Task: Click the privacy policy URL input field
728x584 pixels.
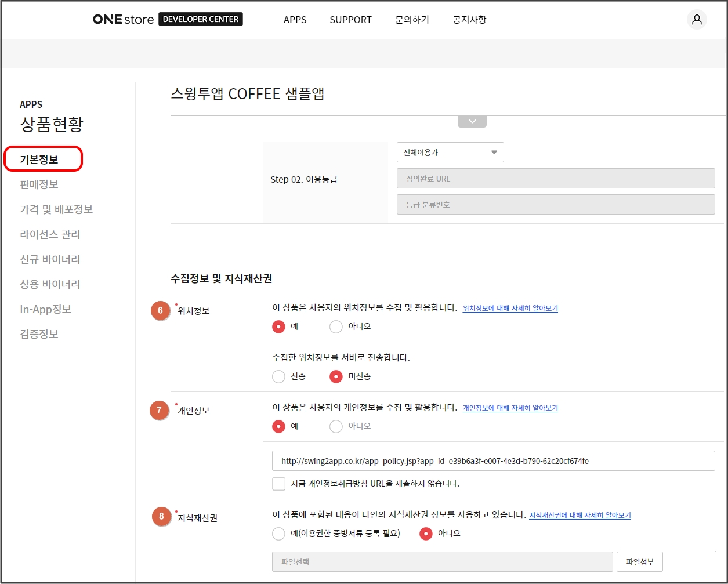Action: pyautogui.click(x=493, y=461)
